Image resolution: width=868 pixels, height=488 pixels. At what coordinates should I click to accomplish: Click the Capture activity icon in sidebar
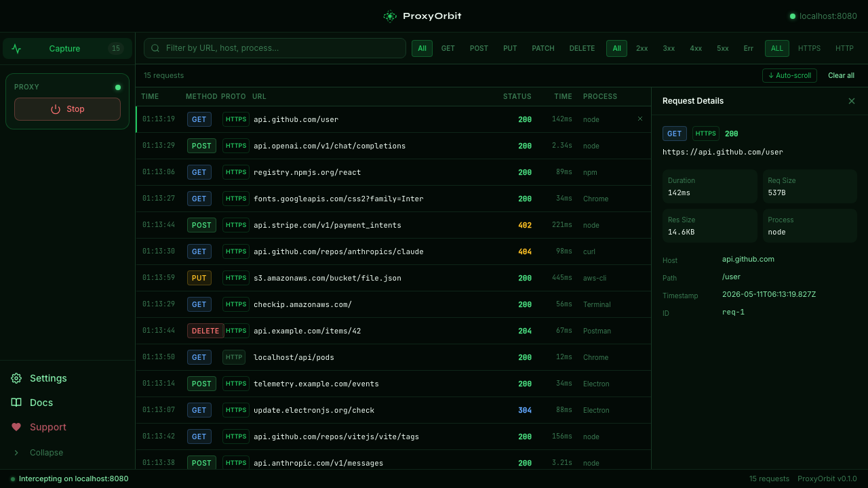tap(16, 49)
